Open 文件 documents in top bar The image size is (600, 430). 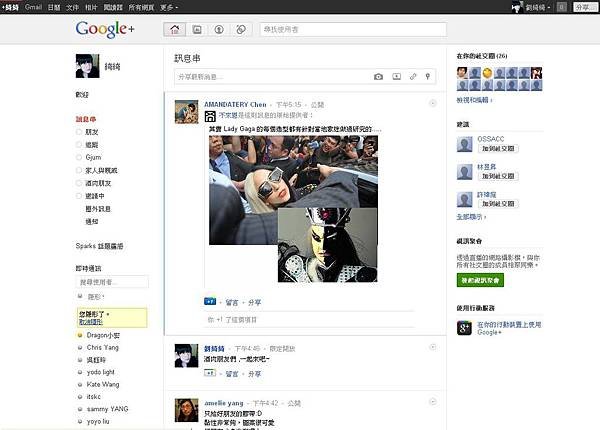pos(72,7)
